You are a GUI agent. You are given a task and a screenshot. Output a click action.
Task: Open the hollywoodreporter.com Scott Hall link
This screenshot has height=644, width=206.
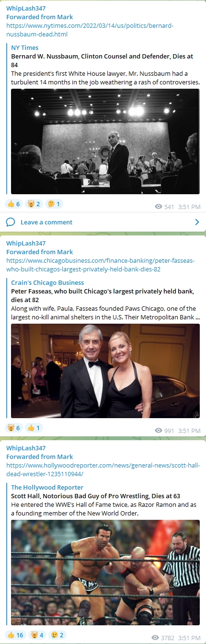point(103,470)
